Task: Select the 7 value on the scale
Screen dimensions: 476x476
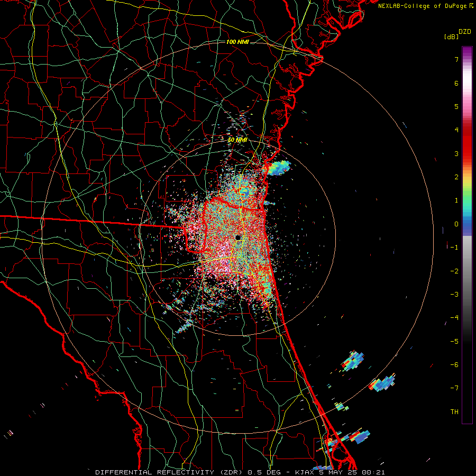Action: tap(456, 59)
